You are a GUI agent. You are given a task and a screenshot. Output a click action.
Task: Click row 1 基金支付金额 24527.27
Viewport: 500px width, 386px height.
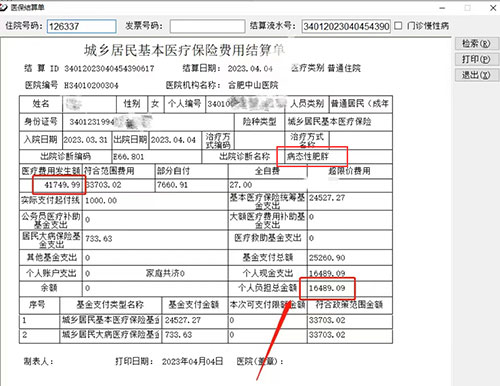[183, 320]
